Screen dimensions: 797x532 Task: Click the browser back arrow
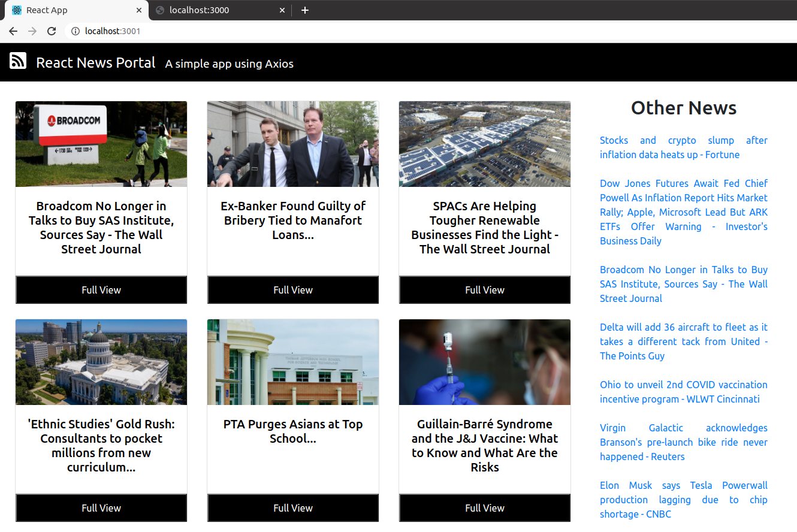click(13, 31)
